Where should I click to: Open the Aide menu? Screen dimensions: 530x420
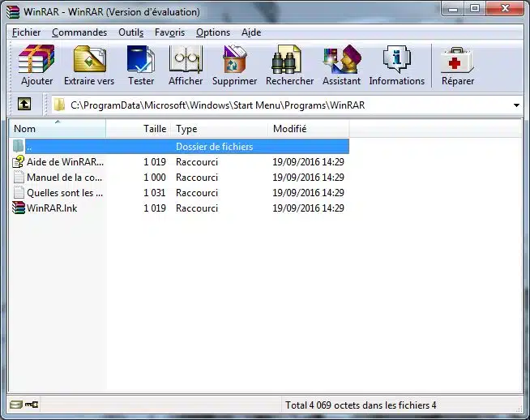point(251,32)
